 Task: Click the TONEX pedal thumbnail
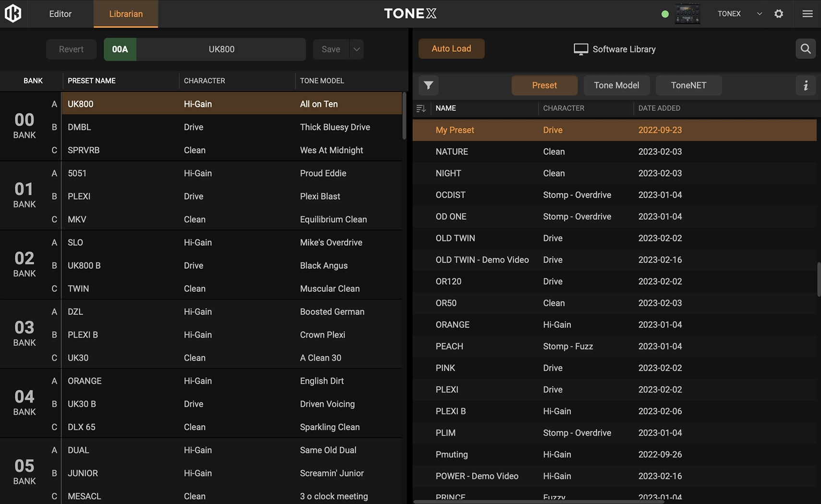tap(687, 14)
